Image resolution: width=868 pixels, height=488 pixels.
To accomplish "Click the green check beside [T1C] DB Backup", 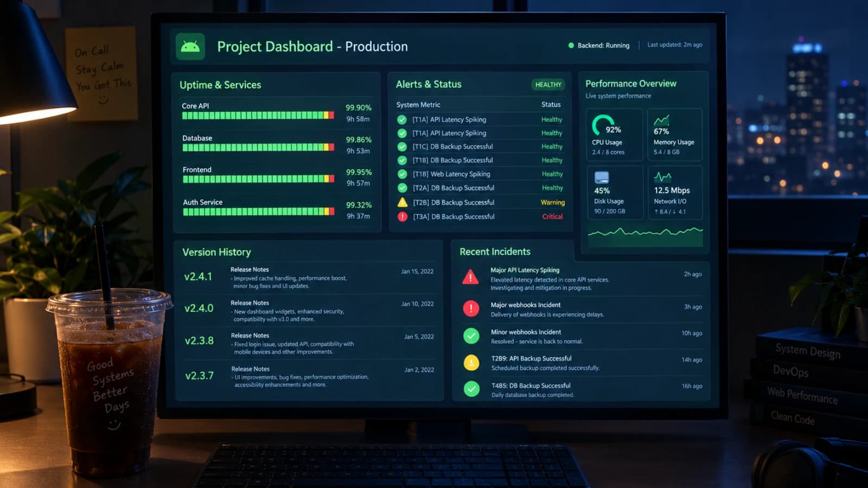I will pyautogui.click(x=402, y=146).
